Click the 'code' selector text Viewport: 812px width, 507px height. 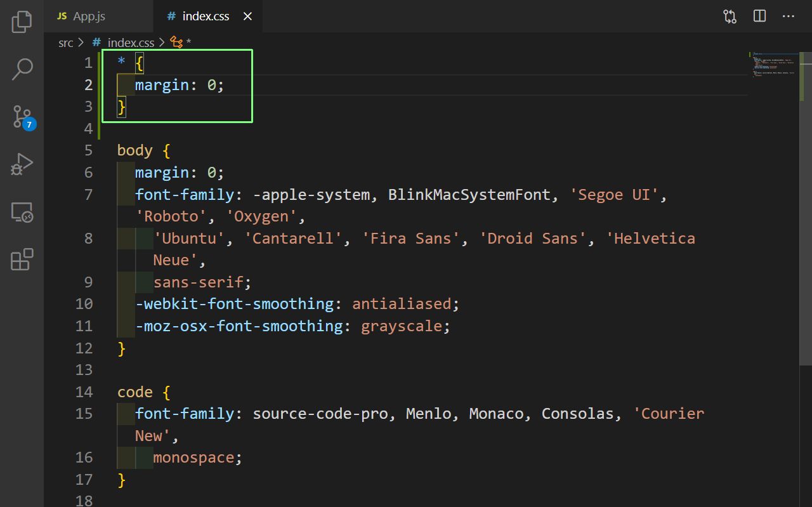135,392
